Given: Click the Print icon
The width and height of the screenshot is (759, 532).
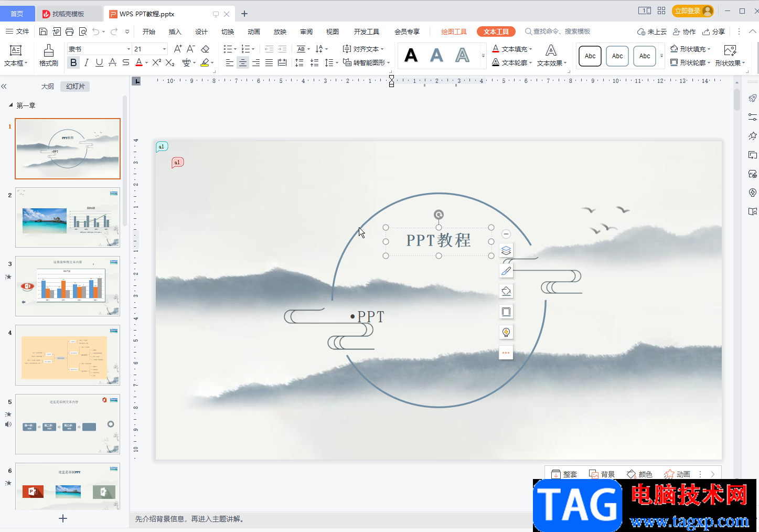Looking at the screenshot, I should (69, 31).
